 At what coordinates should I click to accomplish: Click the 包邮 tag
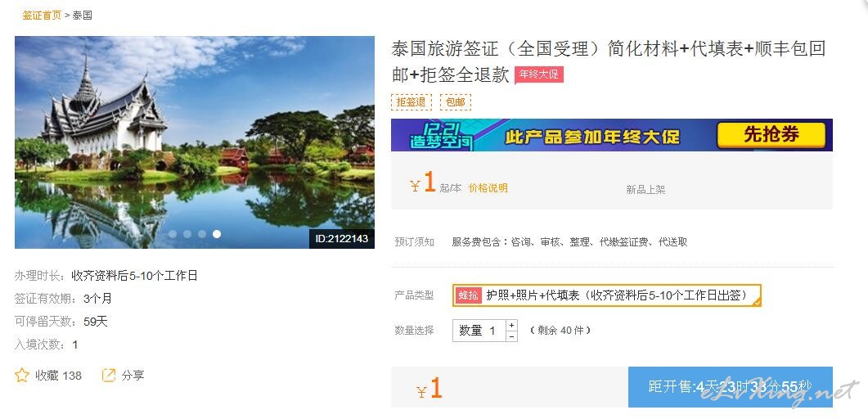coord(456,102)
